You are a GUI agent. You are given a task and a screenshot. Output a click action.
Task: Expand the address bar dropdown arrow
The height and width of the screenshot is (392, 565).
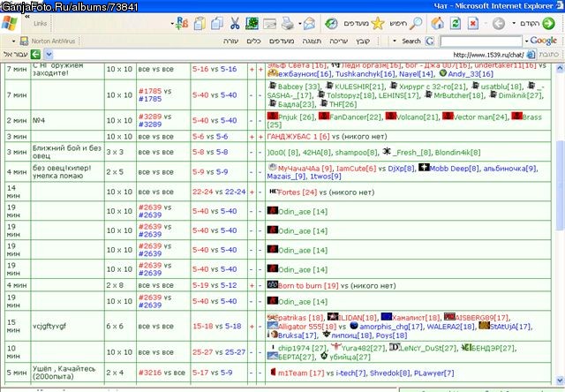[49, 55]
